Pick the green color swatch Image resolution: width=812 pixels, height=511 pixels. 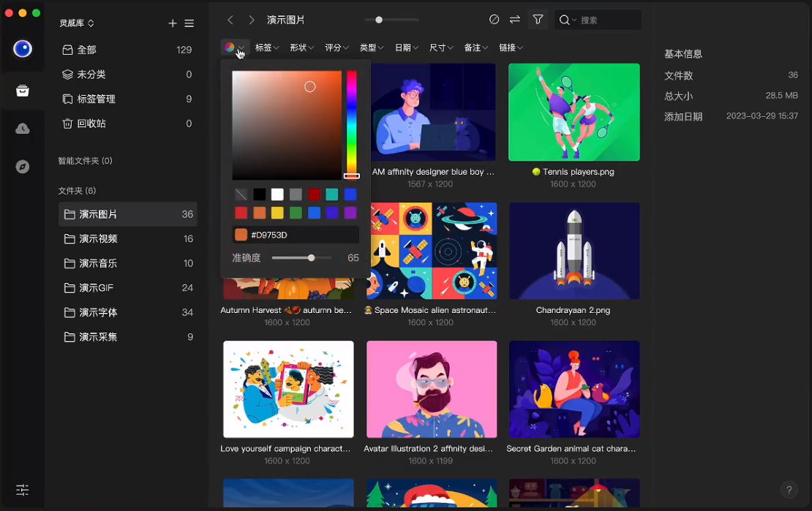[296, 213]
